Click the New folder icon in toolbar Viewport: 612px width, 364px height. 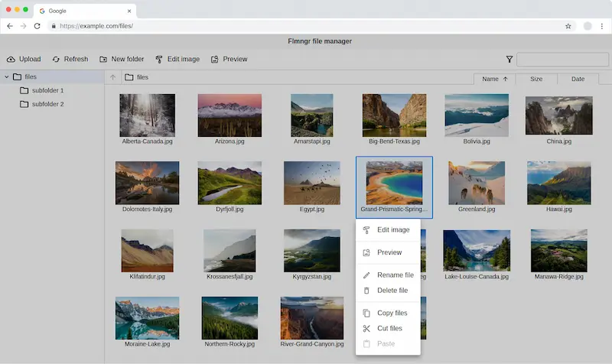pyautogui.click(x=103, y=60)
